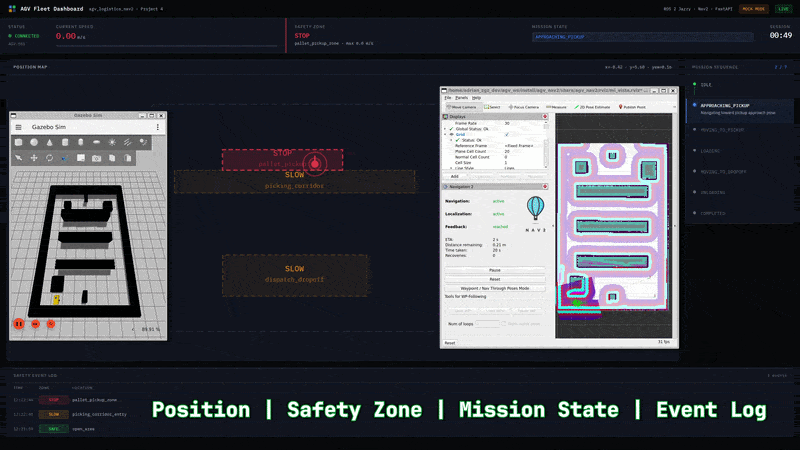Click the Add display button
The height and width of the screenshot is (450, 800).
tap(455, 177)
